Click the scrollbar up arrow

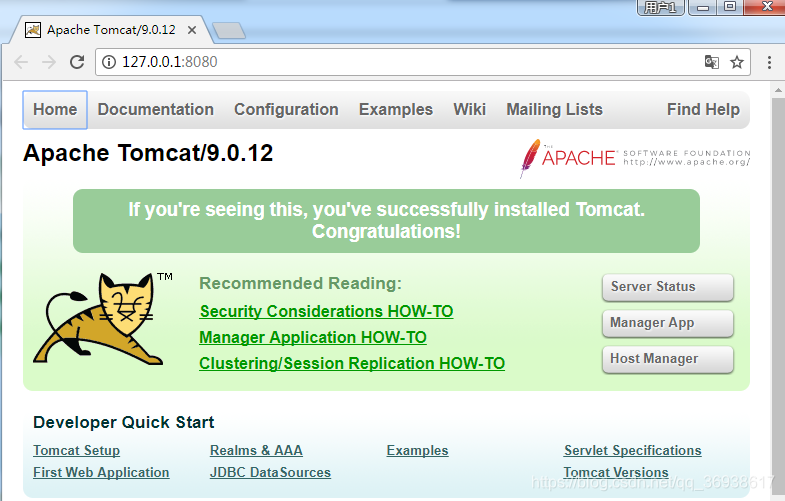tap(778, 90)
